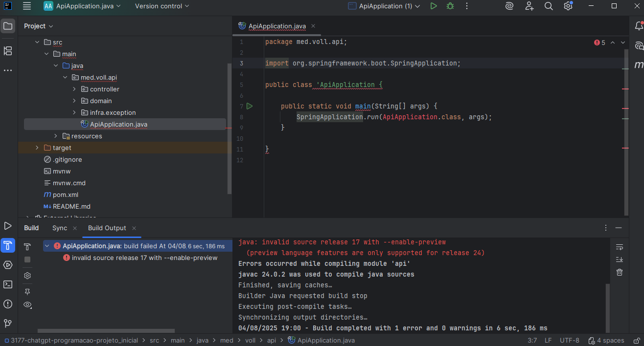The width and height of the screenshot is (644, 346).
Task: Open the main hamburger menu
Action: (x=27, y=6)
